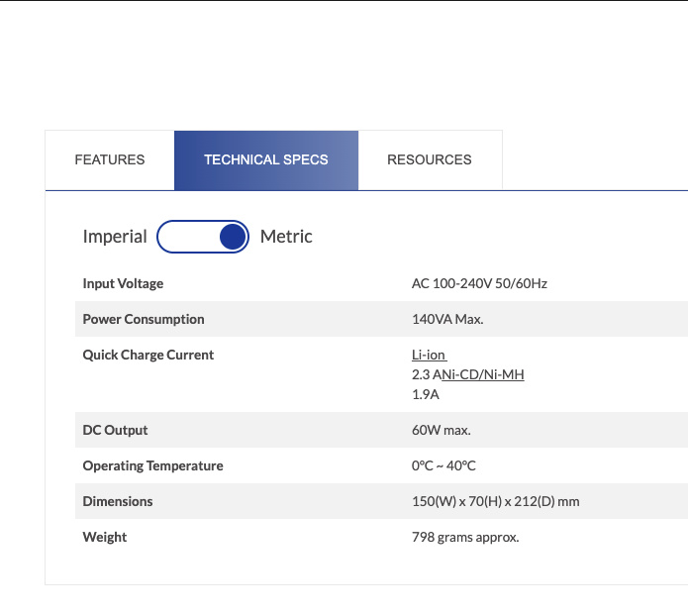Switch to the RESOURCES tab
The height and width of the screenshot is (616, 688).
pos(430,160)
